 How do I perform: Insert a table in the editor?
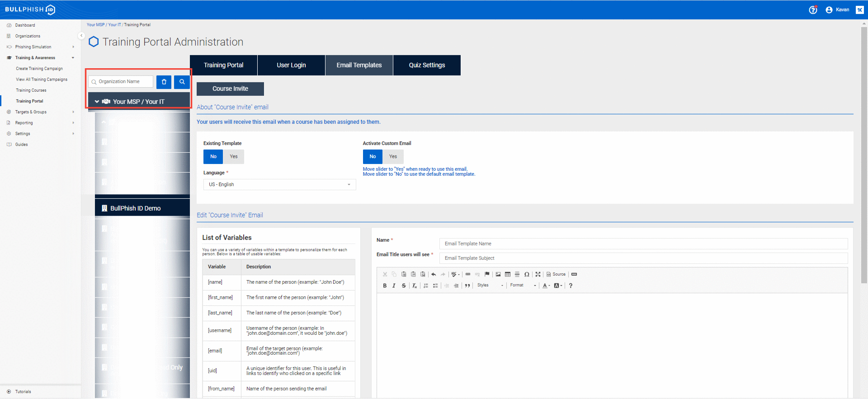click(507, 274)
